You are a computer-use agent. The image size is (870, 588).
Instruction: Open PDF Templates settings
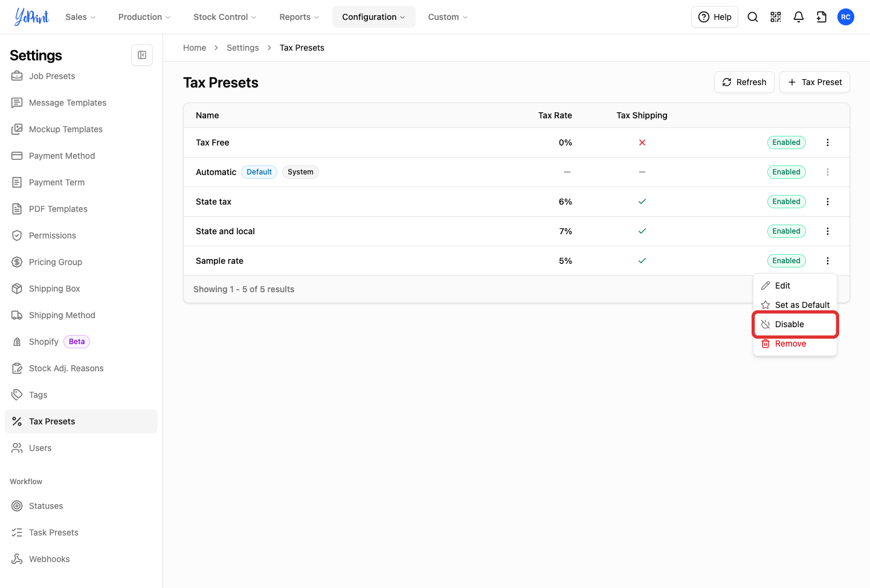pos(81,209)
